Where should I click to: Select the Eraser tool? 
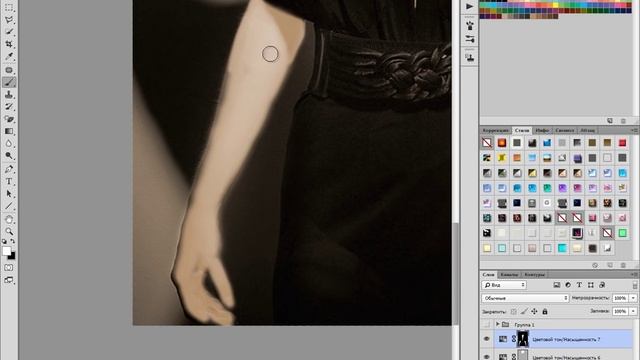click(x=9, y=119)
